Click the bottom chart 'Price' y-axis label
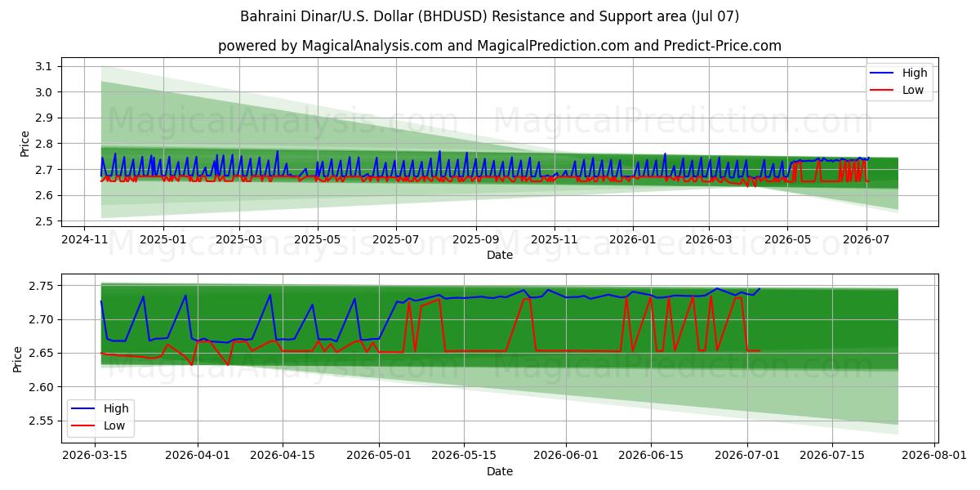Image resolution: width=980 pixels, height=490 pixels. pyautogui.click(x=18, y=359)
